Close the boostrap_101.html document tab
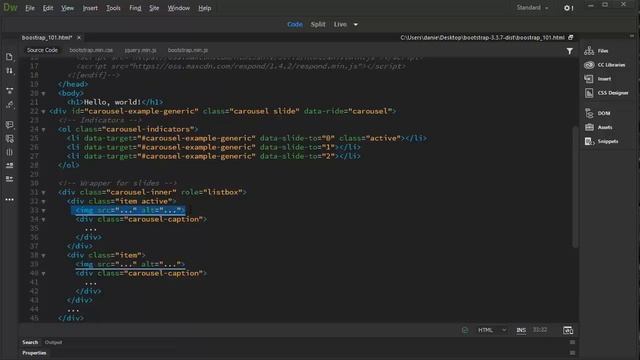This screenshot has width=640, height=360. (x=79, y=38)
